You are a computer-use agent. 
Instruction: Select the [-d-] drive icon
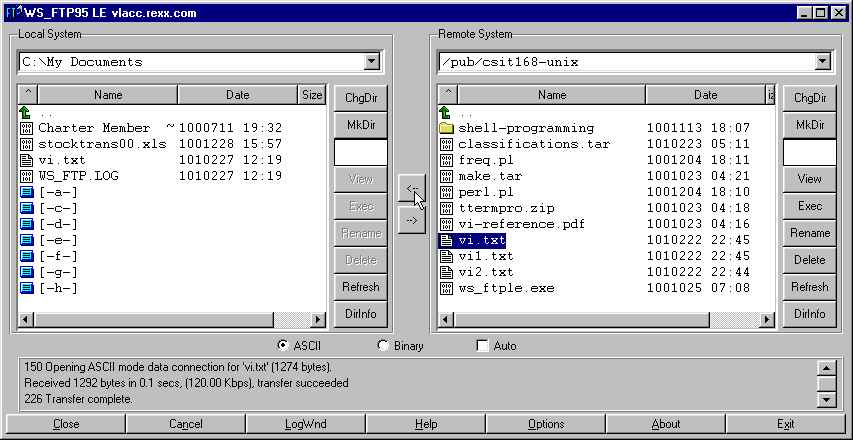(26, 224)
